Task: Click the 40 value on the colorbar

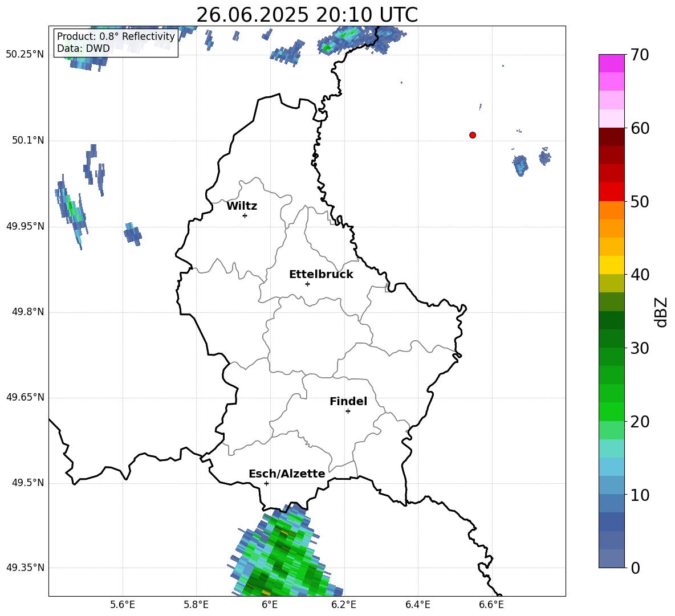Action: pos(640,275)
